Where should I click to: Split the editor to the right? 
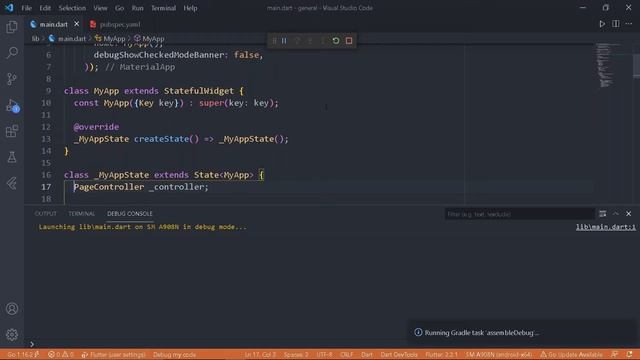pos(616,24)
